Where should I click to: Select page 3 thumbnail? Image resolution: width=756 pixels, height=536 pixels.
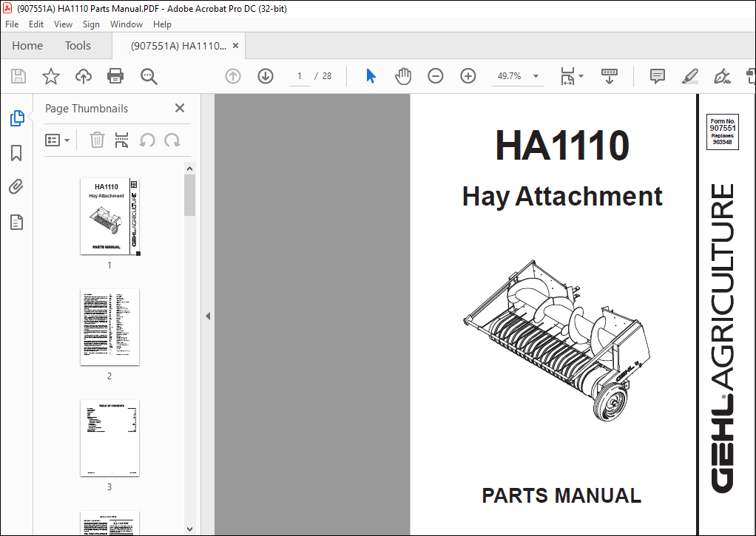pyautogui.click(x=110, y=438)
